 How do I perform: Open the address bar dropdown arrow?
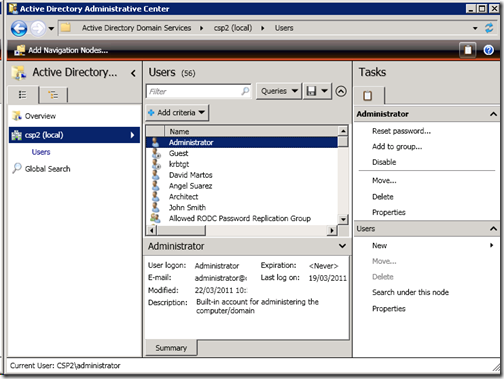pos(475,28)
